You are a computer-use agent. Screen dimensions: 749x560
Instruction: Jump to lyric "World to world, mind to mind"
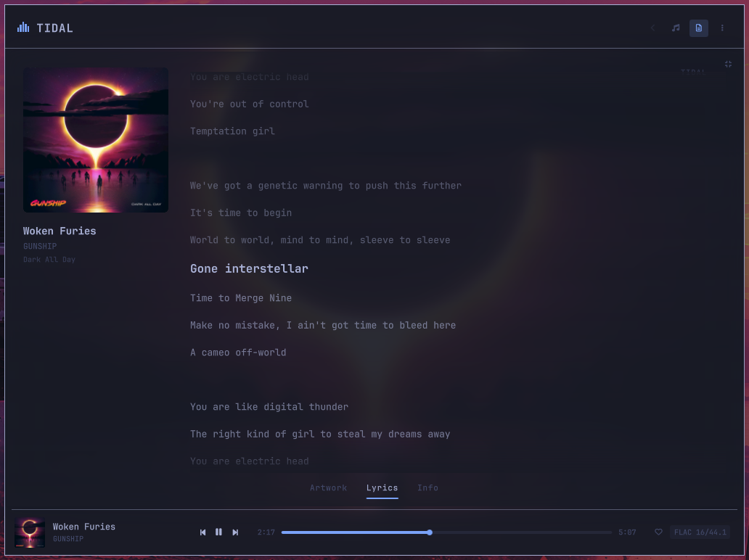[320, 240]
